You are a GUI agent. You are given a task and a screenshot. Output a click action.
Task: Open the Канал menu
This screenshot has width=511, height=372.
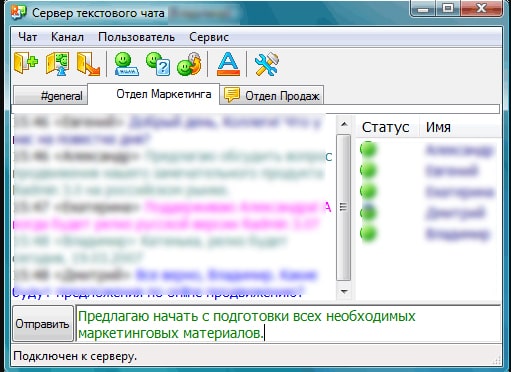[x=67, y=37]
